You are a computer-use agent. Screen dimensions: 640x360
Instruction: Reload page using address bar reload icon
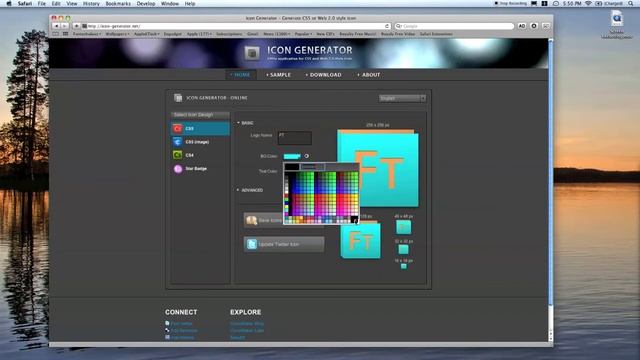[x=387, y=26]
